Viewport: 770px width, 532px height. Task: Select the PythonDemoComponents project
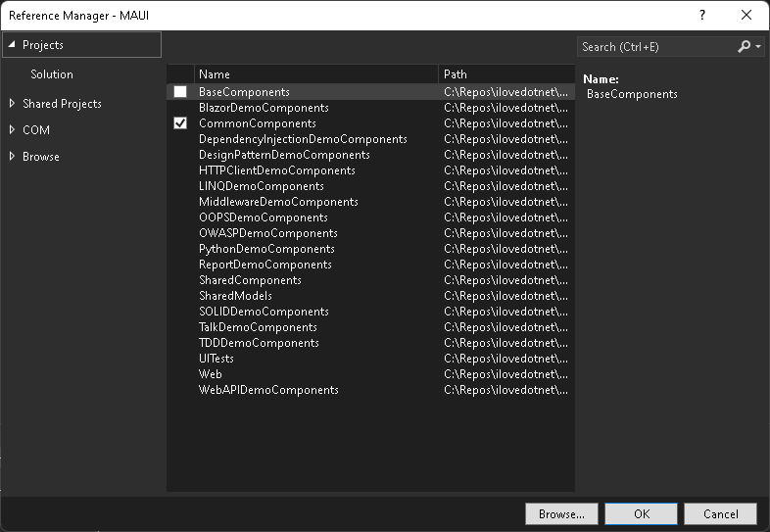266,249
